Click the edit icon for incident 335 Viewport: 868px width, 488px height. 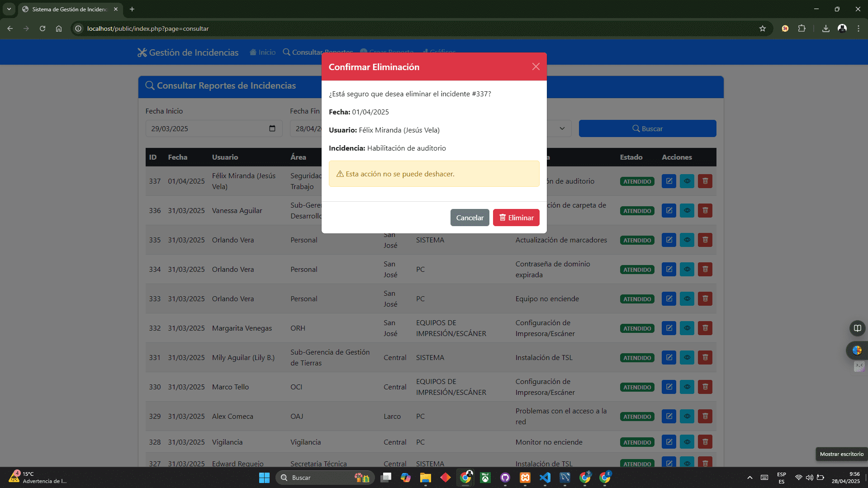click(669, 240)
